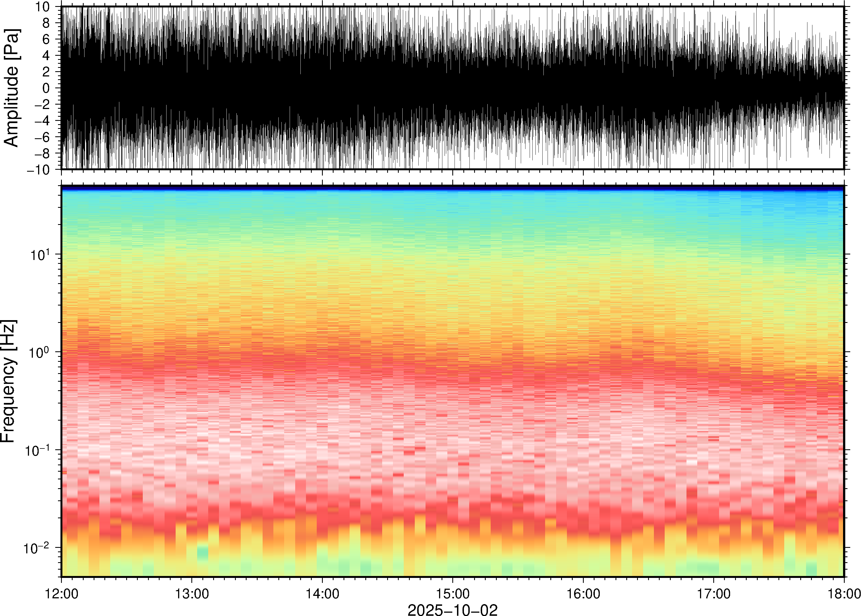Click the Amplitude [Pa] axis title

pos(11,88)
